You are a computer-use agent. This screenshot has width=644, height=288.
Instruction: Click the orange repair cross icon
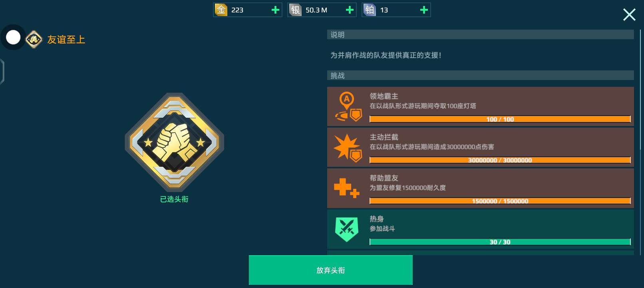[346, 188]
